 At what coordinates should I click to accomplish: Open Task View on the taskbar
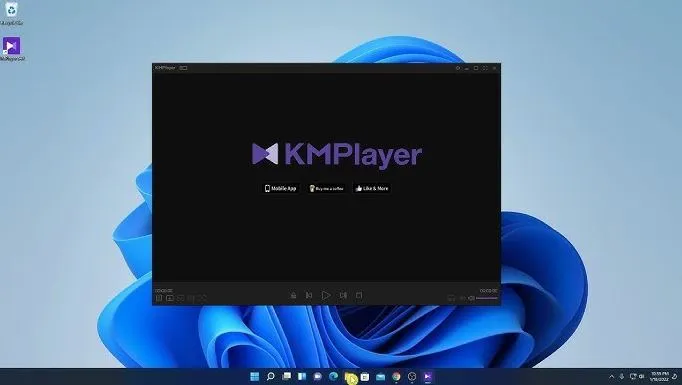286,376
